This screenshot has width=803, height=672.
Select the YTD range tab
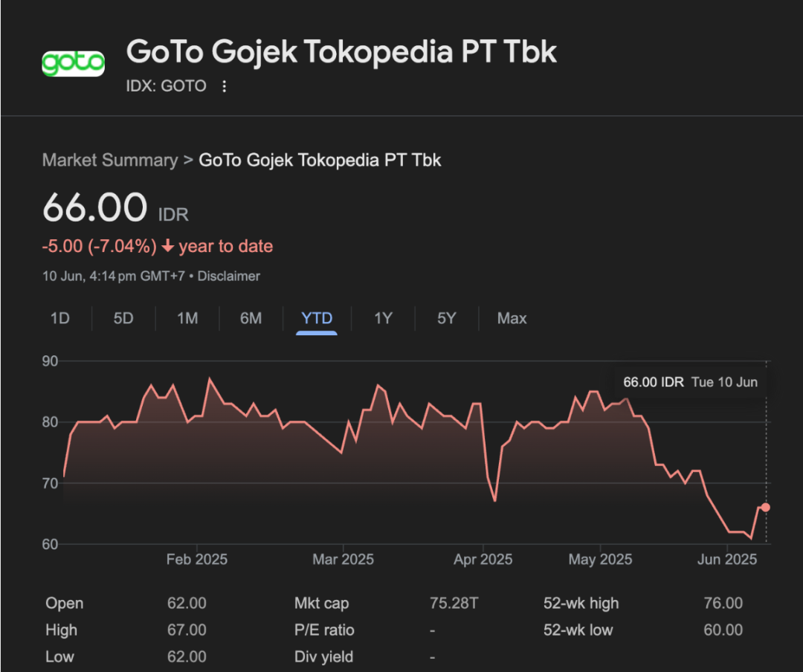coord(317,319)
